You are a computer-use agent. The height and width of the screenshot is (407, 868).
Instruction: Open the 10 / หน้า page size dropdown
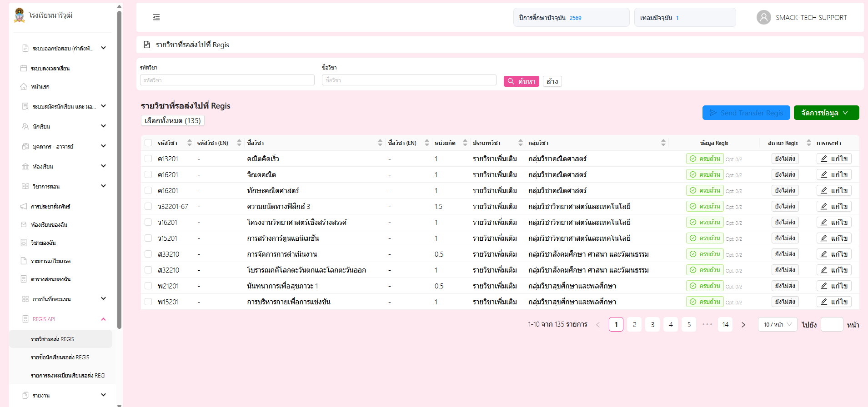click(778, 324)
